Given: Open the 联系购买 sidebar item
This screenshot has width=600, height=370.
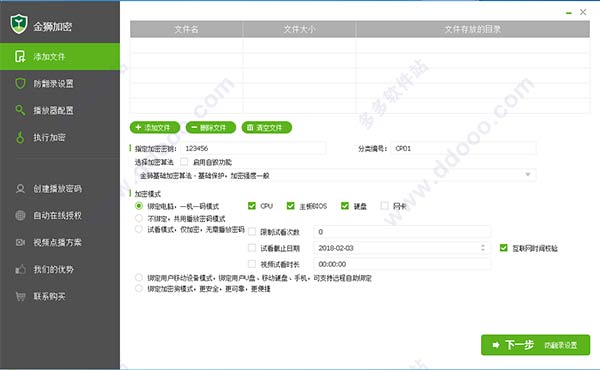Looking at the screenshot, I should point(60,296).
